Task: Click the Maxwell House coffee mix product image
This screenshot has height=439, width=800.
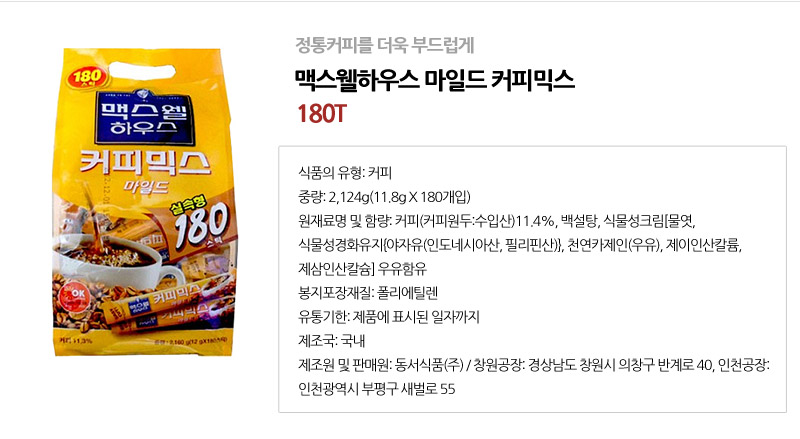Action: pyautogui.click(x=144, y=202)
